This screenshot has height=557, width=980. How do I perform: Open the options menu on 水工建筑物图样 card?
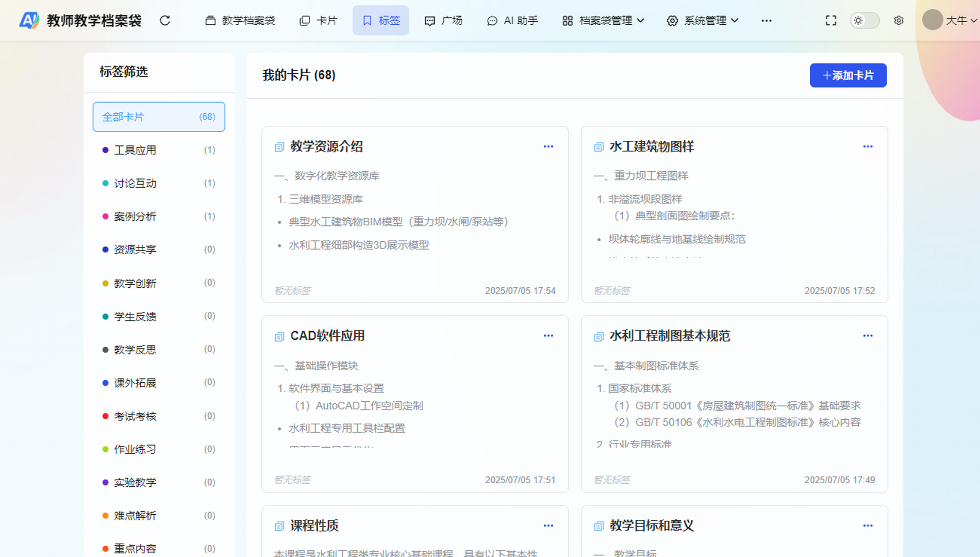click(868, 146)
